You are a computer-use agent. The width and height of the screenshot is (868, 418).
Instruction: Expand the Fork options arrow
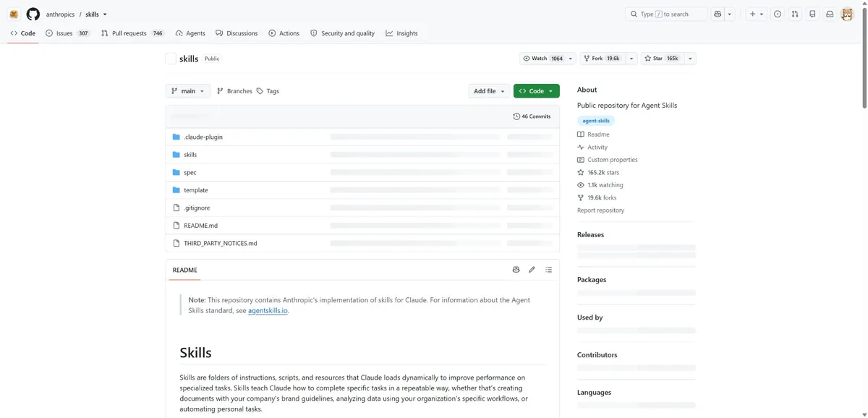click(x=631, y=59)
